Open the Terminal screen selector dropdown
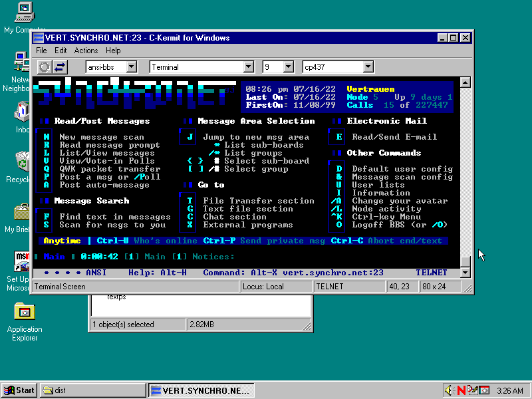Viewport: 532px width, 399px height. pos(249,67)
